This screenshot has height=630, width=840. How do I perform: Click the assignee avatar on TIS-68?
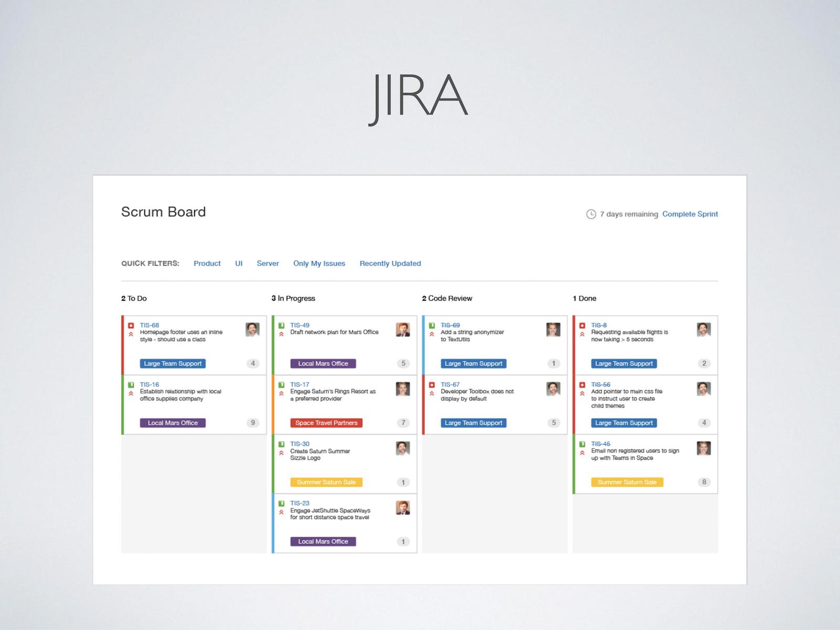click(253, 330)
